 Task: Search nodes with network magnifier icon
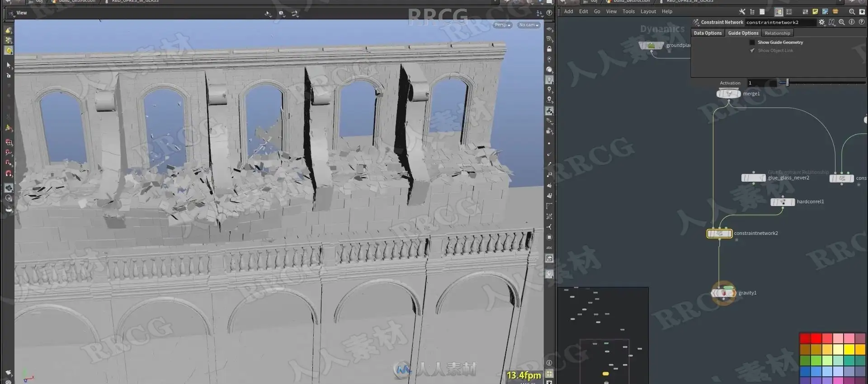click(x=852, y=12)
